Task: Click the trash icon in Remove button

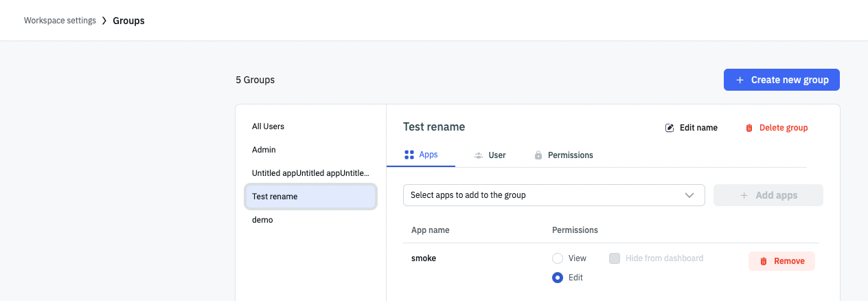Action: tap(764, 261)
